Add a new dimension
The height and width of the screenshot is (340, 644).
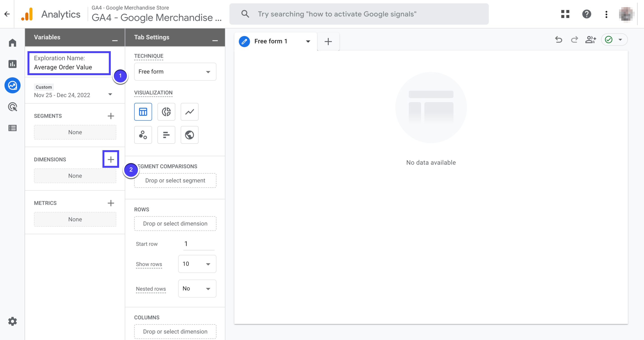(x=111, y=159)
